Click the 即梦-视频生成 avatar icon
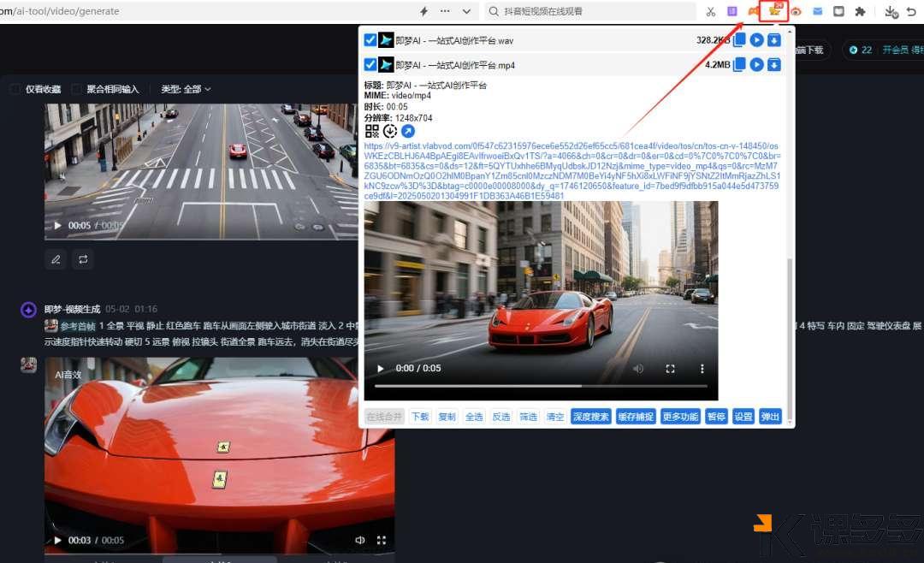 click(x=28, y=310)
